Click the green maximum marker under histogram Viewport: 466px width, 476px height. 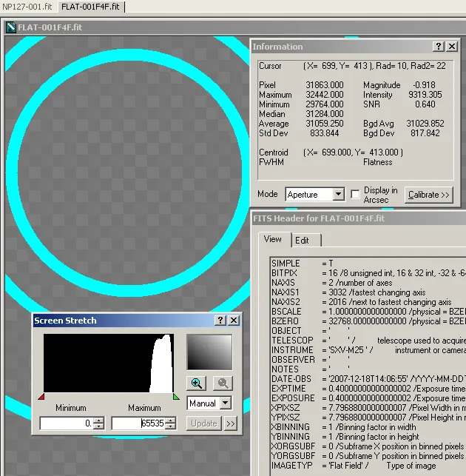[176, 397]
